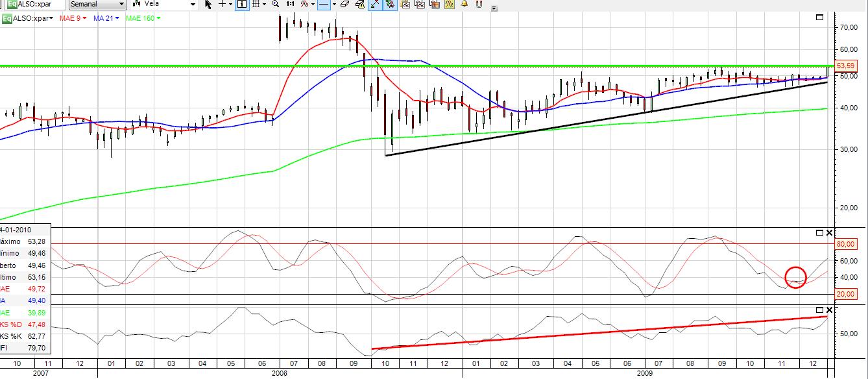Select the line drawing tool
This screenshot has width=868, height=379.
click(x=324, y=4)
